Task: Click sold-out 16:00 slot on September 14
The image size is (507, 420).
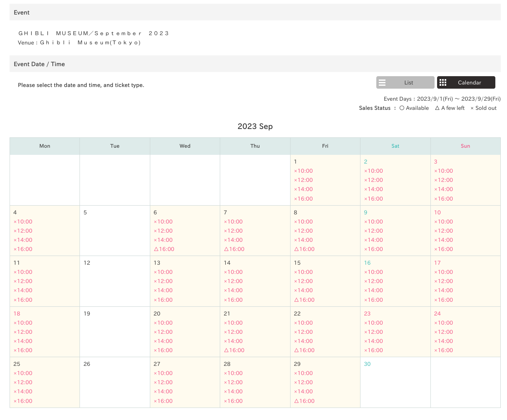Action: point(233,300)
